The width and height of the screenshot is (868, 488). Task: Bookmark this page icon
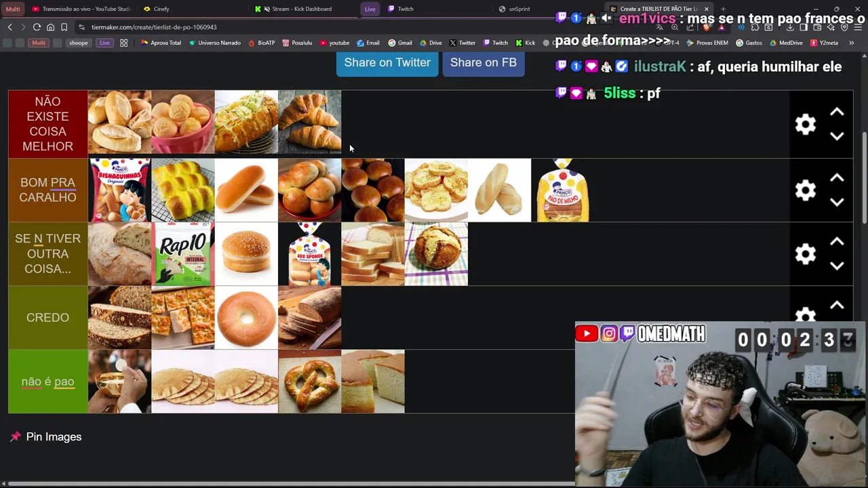64,27
